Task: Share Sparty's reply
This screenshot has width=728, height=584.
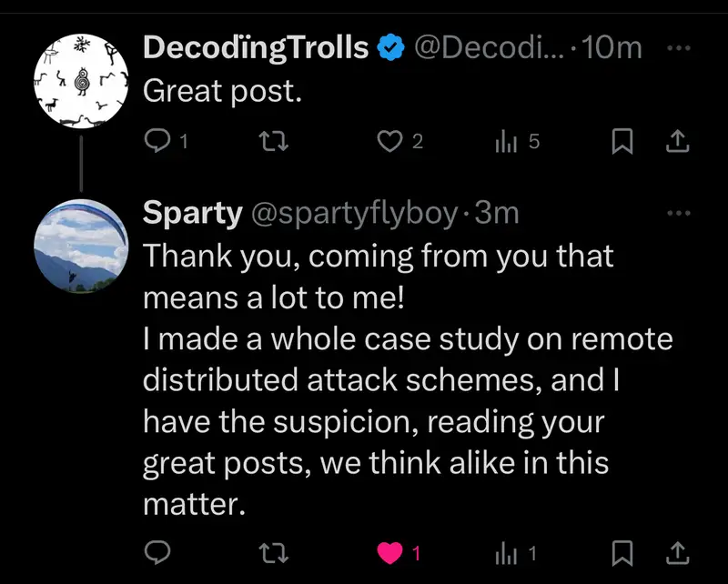Action: tap(678, 551)
